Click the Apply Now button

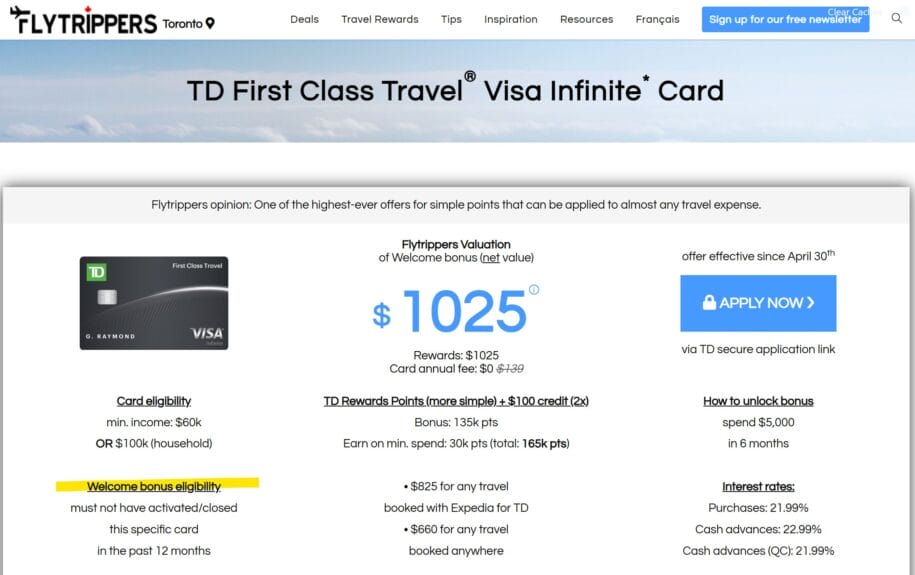[758, 303]
